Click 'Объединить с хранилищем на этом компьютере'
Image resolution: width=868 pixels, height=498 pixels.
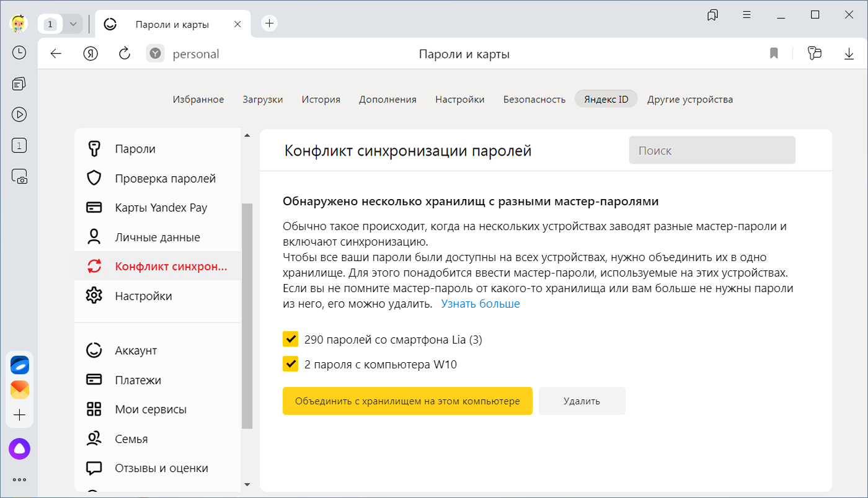pos(407,401)
